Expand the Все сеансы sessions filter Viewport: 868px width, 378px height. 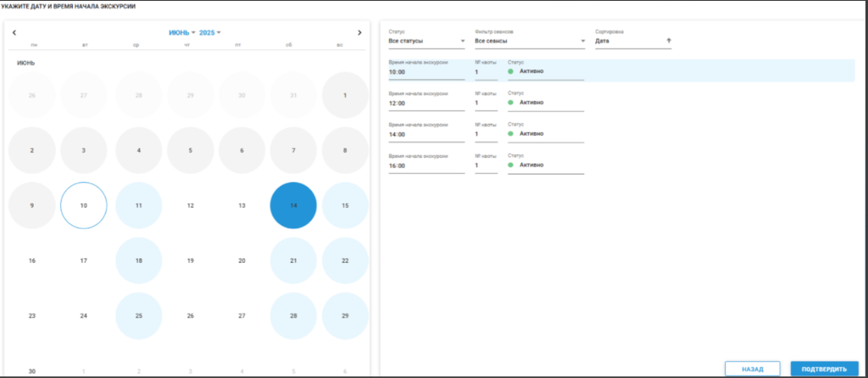tap(530, 41)
